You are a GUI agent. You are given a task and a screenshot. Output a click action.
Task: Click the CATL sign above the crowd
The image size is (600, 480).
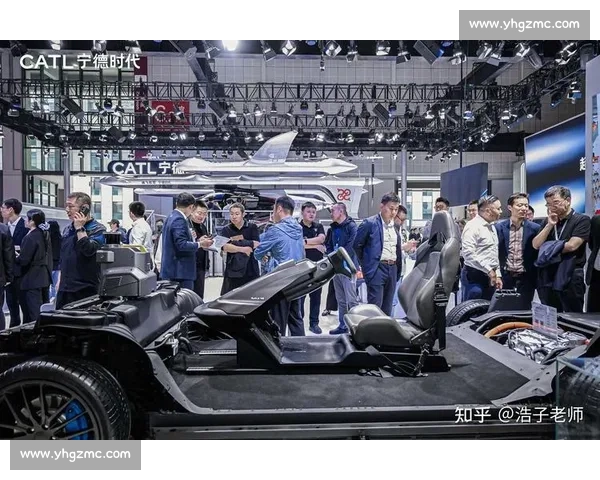pyautogui.click(x=140, y=168)
